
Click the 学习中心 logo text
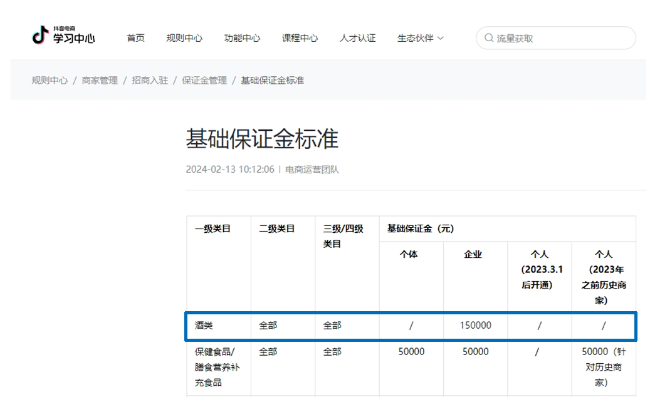74,38
